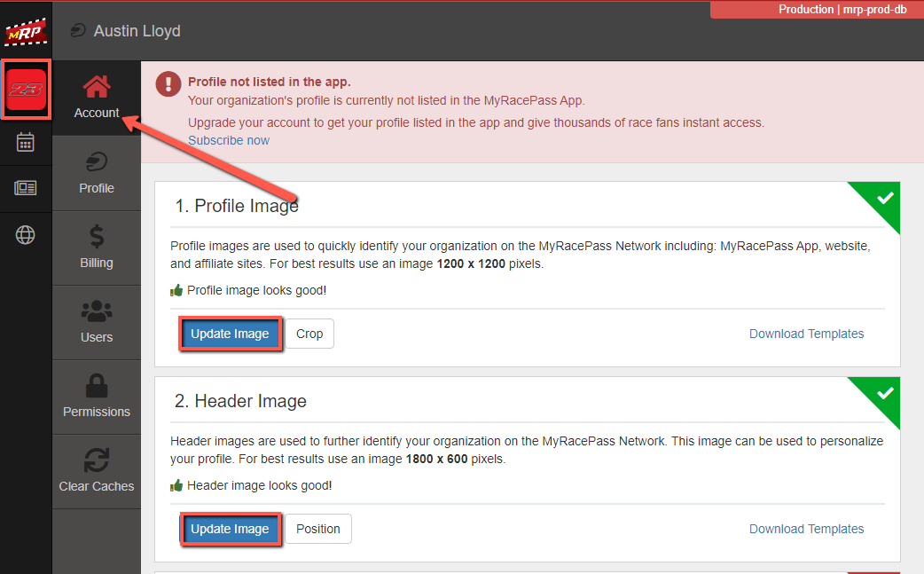Image resolution: width=924 pixels, height=574 pixels.
Task: Open the Permissions section
Action: 97,397
